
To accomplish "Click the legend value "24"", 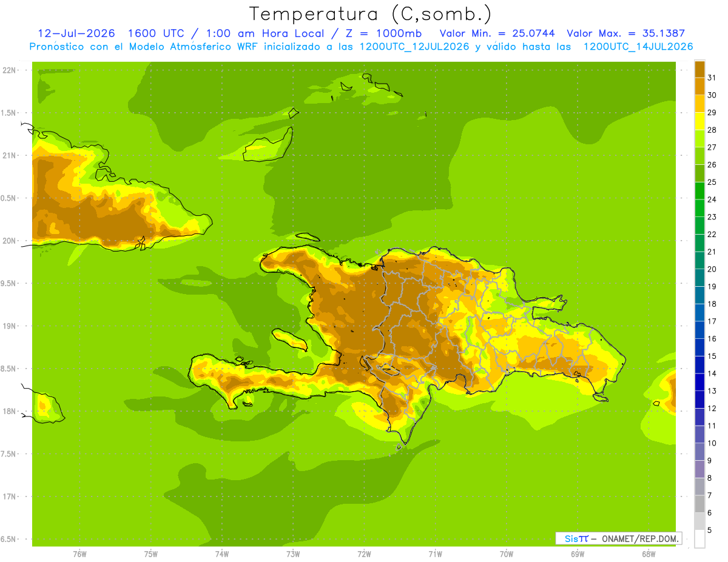I will pos(712,199).
